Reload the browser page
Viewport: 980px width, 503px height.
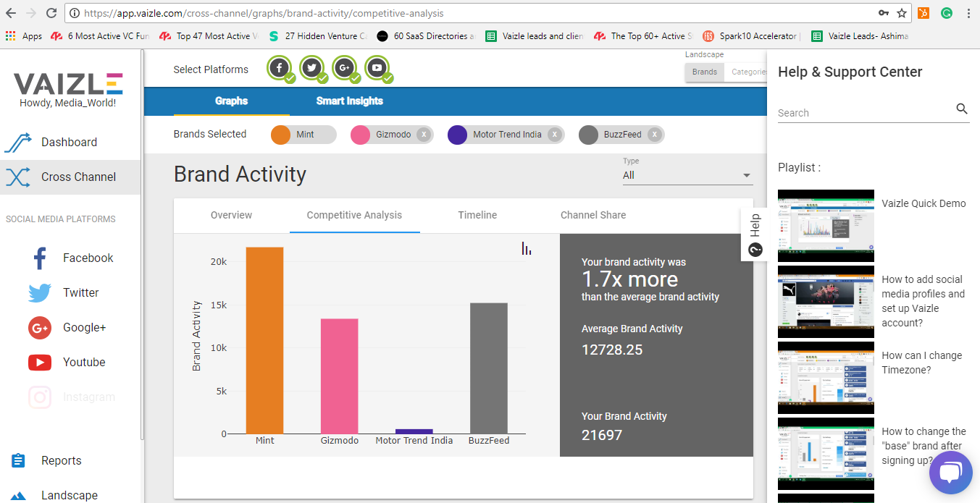(51, 13)
